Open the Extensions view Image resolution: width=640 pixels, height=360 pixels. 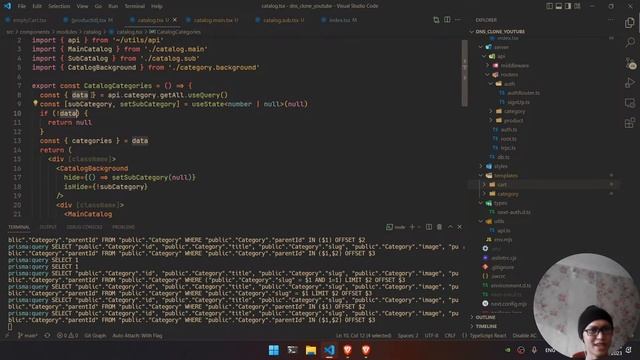[x=630, y=123]
